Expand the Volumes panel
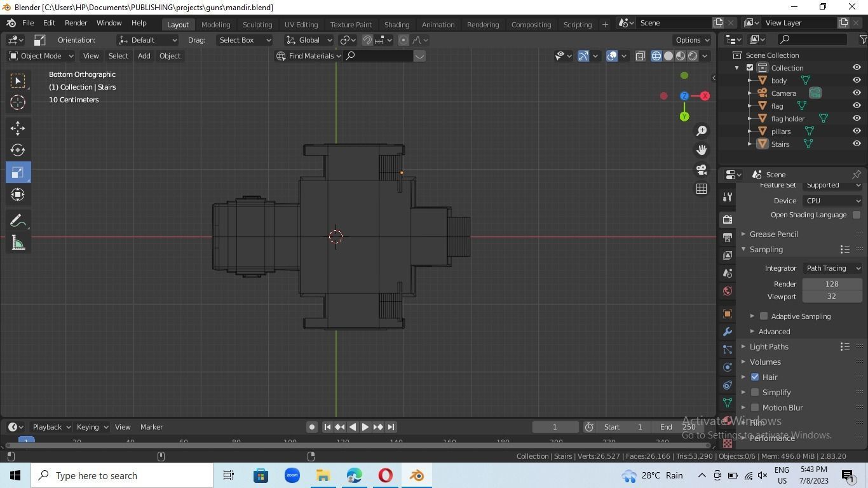This screenshot has height=488, width=868. pyautogui.click(x=765, y=362)
